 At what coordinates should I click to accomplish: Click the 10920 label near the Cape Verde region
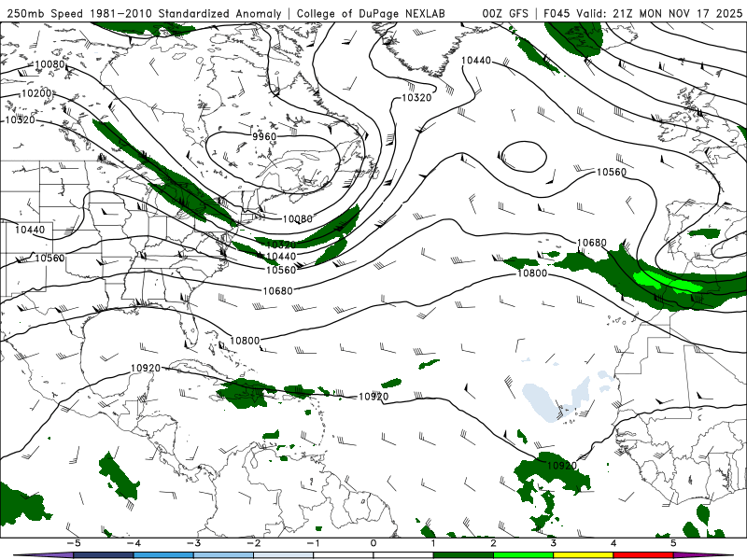tap(562, 465)
